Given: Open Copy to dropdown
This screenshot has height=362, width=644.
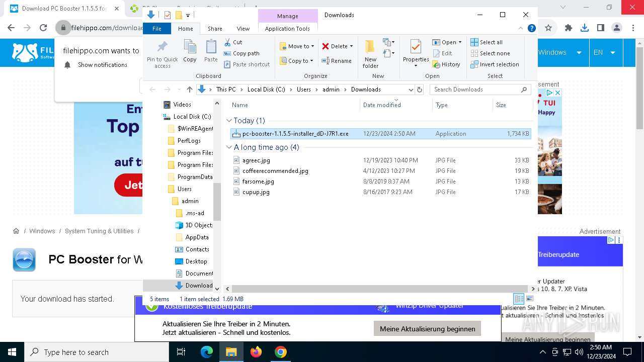Looking at the screenshot, I should point(297,61).
